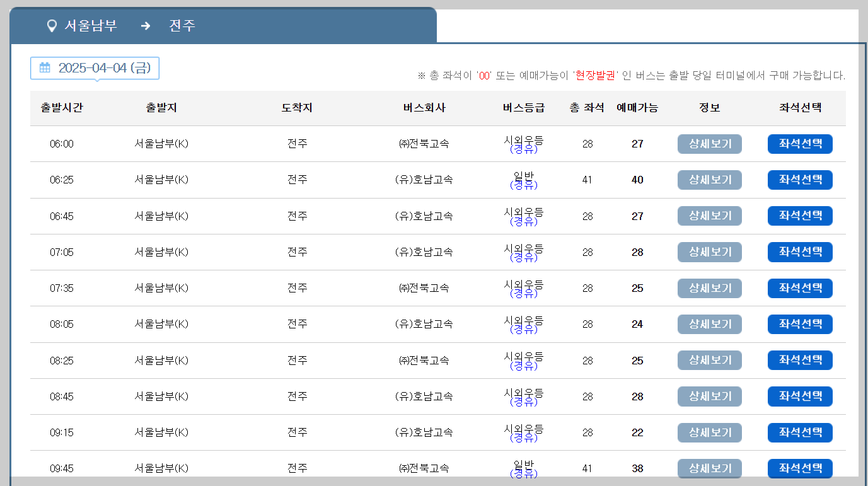Click 좌석선택 for the 07:35 departure
Viewport: 868px width, 486px height.
pyautogui.click(x=799, y=288)
